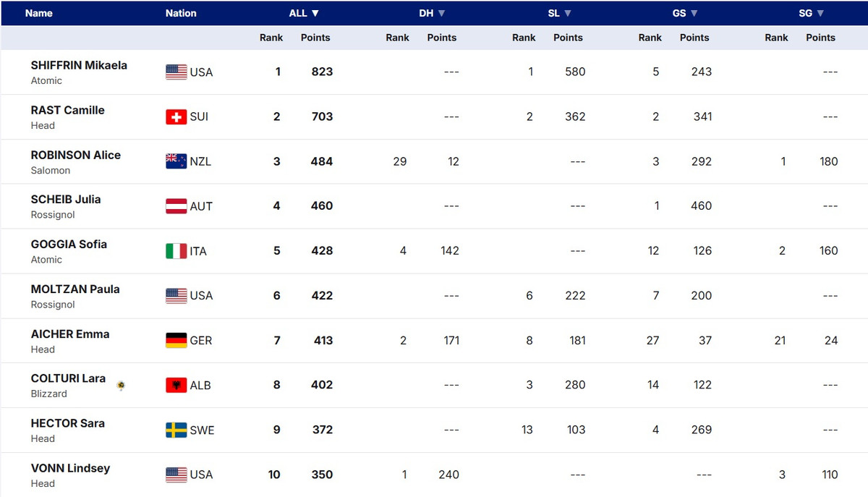Sort by ALL overall standings column
The height and width of the screenshot is (497, 868).
(304, 13)
